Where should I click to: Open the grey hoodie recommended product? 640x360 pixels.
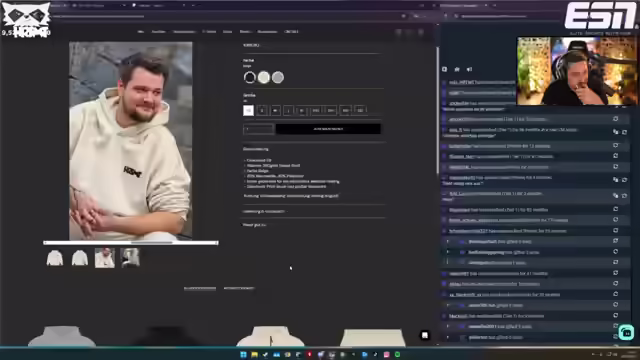pyautogui.click(x=62, y=336)
